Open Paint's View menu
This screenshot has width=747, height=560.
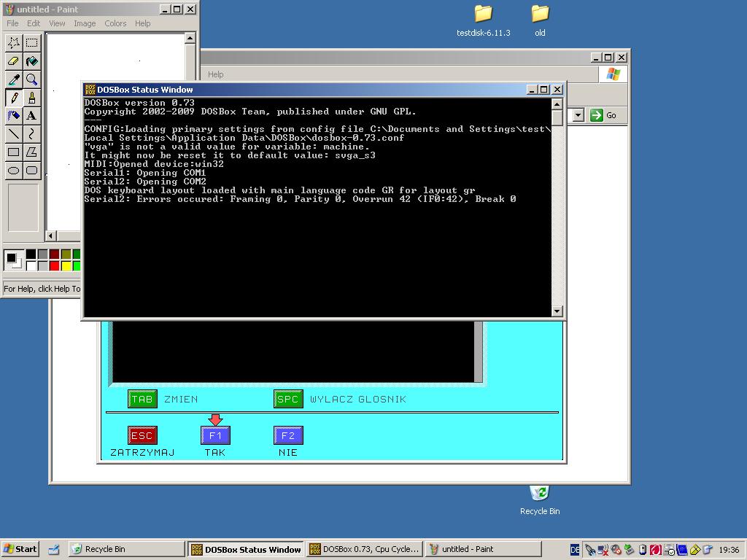[57, 23]
